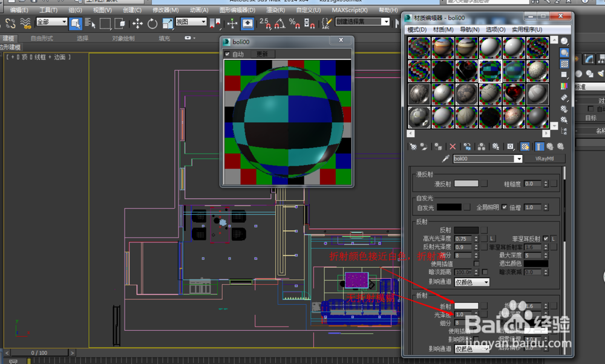Viewport: 605px width, 364px height.
Task: Click Put to Library icon
Action: [496, 146]
